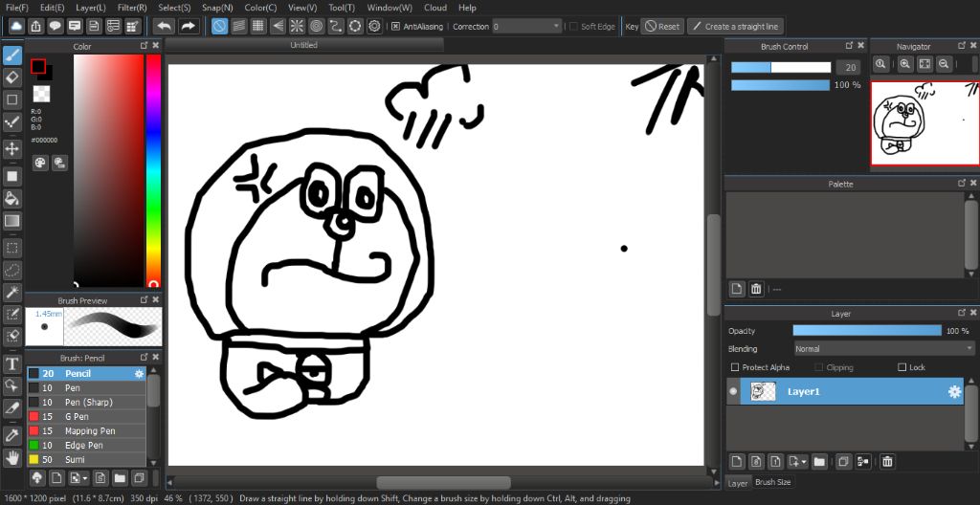Screen dimensions: 980x505
Task: Click the rainbow hue strip
Action: point(153,170)
